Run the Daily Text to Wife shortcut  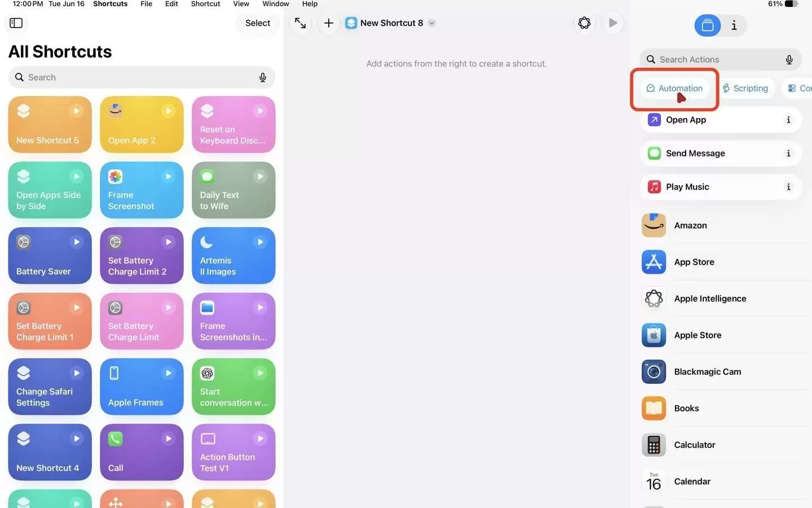[260, 177]
